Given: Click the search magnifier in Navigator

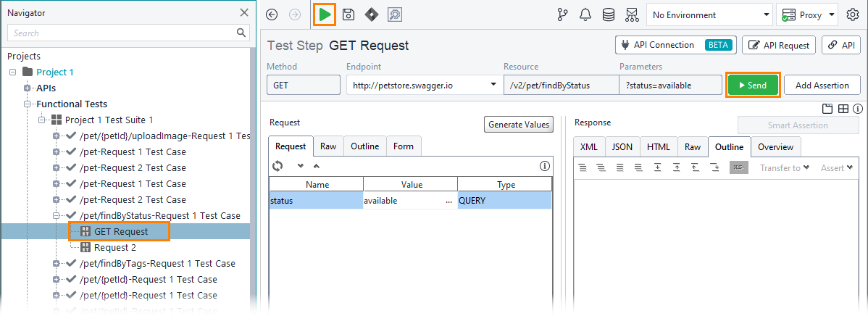Looking at the screenshot, I should tap(241, 33).
